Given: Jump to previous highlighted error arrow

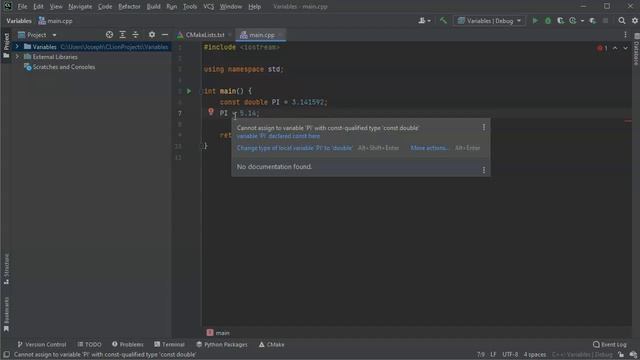Looking at the screenshot, I should [615, 48].
